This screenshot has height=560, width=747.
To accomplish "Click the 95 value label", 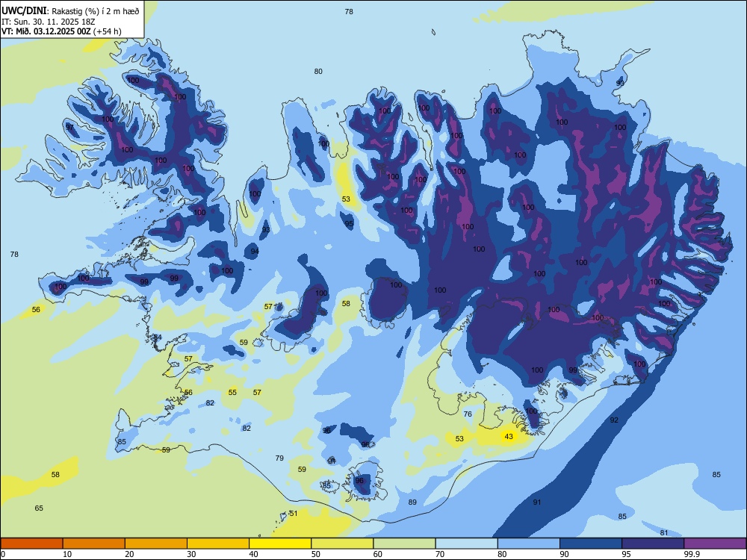I will point(349,224).
